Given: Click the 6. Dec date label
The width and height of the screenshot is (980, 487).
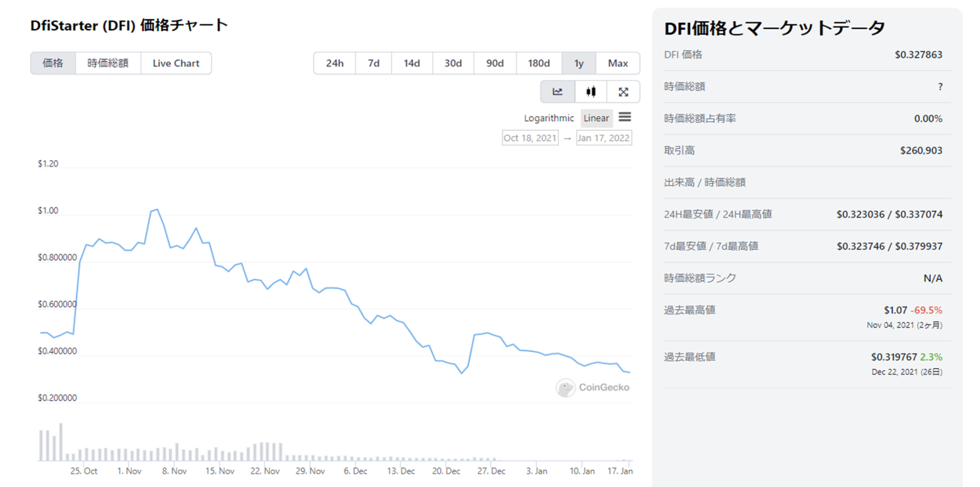Looking at the screenshot, I should pyautogui.click(x=355, y=471).
